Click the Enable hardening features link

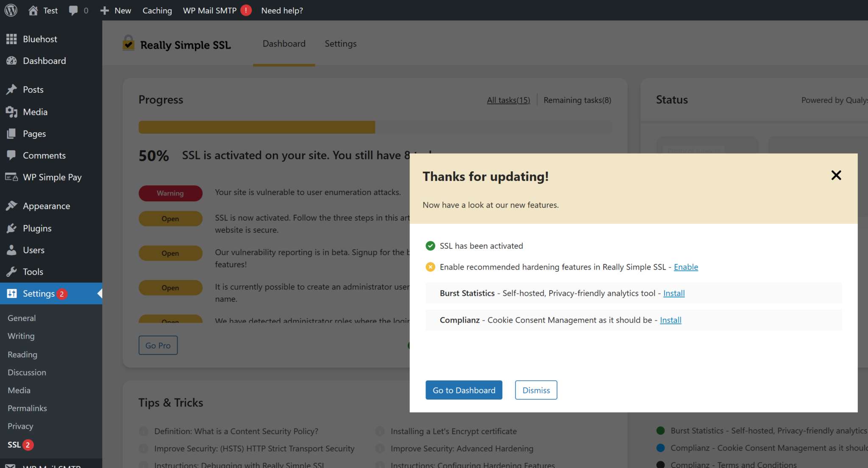pyautogui.click(x=686, y=267)
